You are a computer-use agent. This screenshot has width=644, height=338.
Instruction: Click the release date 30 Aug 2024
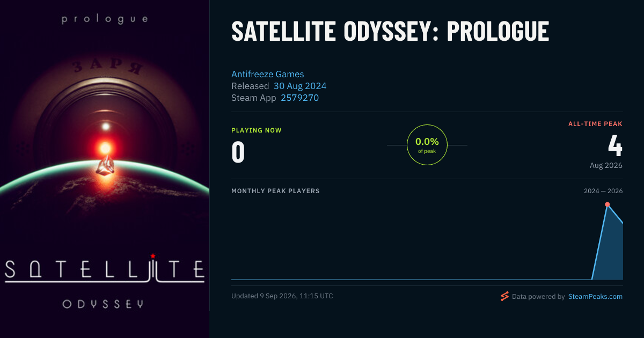pos(300,86)
